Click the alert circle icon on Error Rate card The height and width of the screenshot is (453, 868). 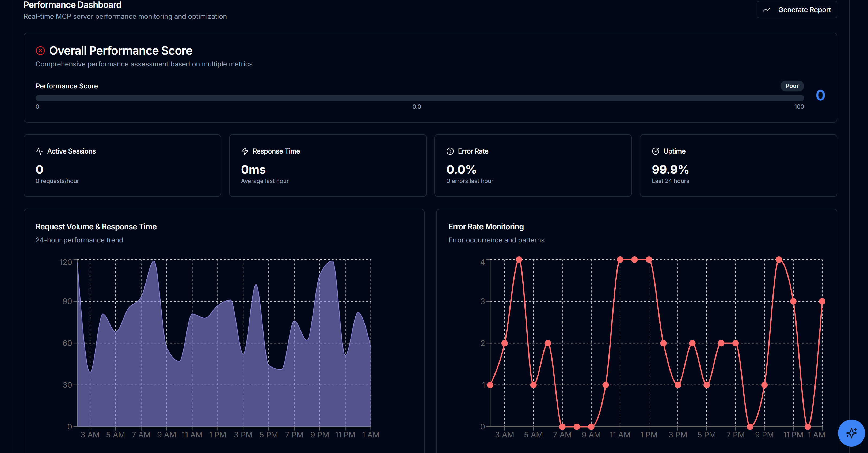[x=450, y=151]
